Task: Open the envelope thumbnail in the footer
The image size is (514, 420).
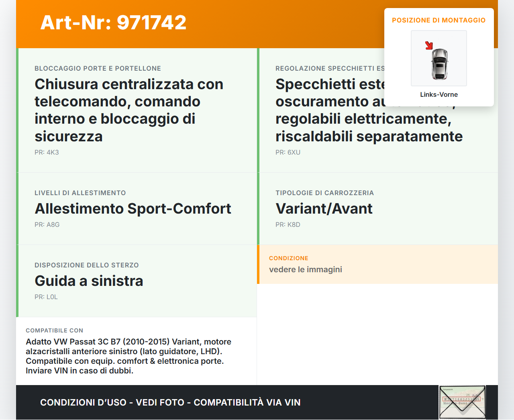Action: pyautogui.click(x=462, y=402)
